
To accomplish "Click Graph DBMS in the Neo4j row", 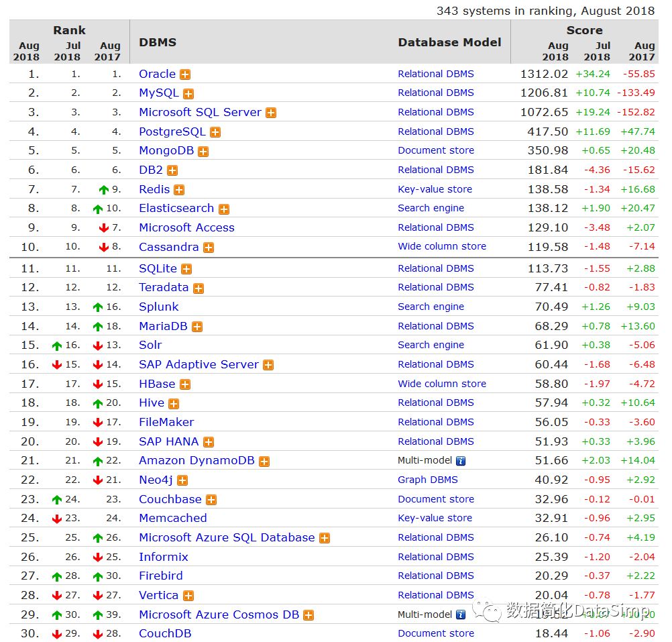I will [428, 480].
